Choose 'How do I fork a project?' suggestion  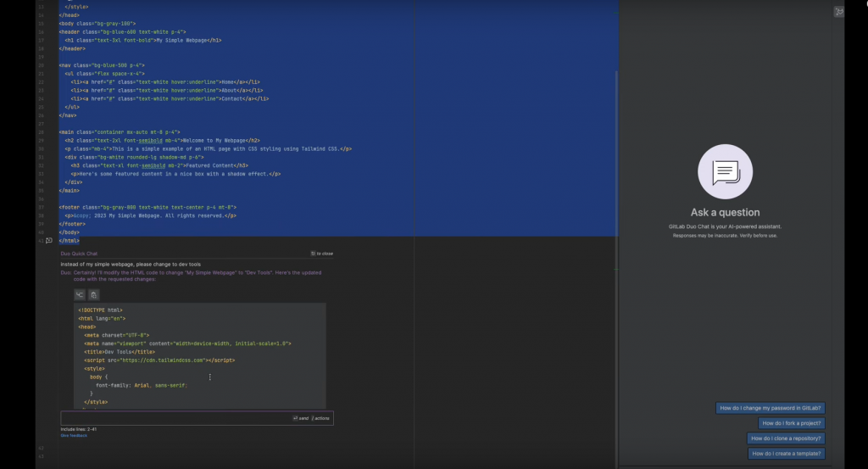click(792, 423)
